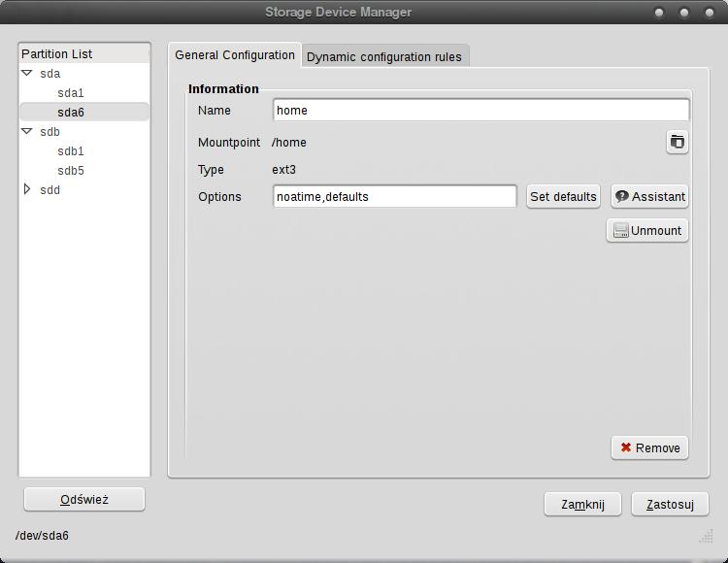This screenshot has height=563, width=728.
Task: Collapse the sdb disk tree node
Action: coord(27,131)
